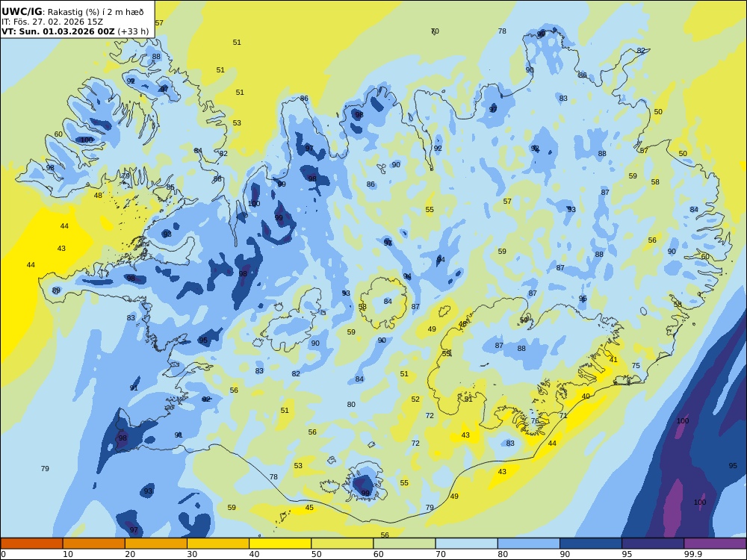Click the title 'UWC/IG: Rakastig (%) í 2 m hæð'
The width and height of the screenshot is (747, 560).
(72, 12)
